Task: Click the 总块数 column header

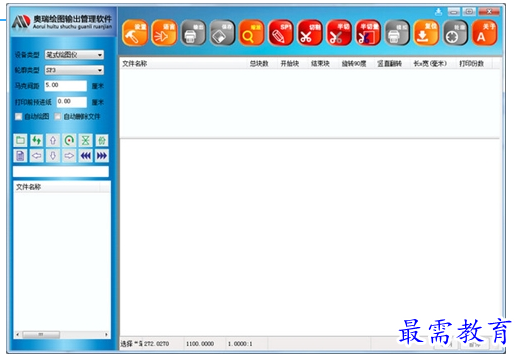Action: [x=259, y=63]
